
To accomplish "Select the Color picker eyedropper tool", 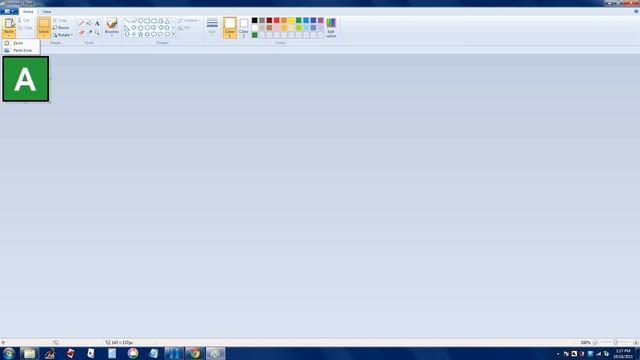I will click(89, 32).
